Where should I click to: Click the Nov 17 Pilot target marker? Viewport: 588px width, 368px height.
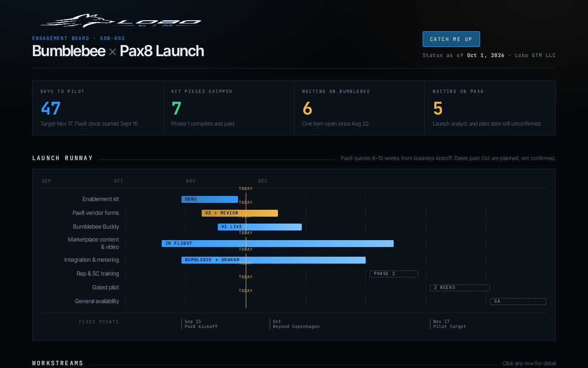click(x=449, y=324)
